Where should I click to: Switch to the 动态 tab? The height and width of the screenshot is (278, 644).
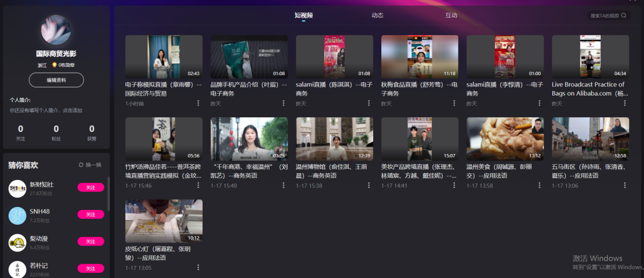(377, 15)
